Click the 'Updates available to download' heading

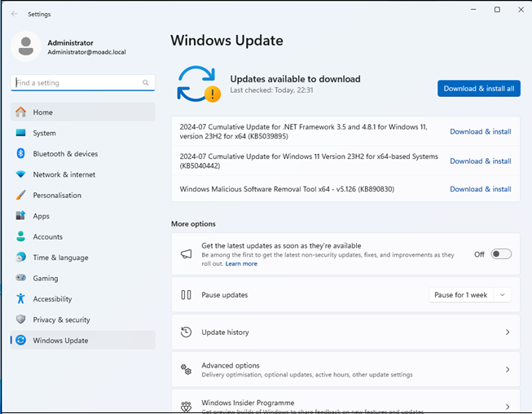click(295, 79)
